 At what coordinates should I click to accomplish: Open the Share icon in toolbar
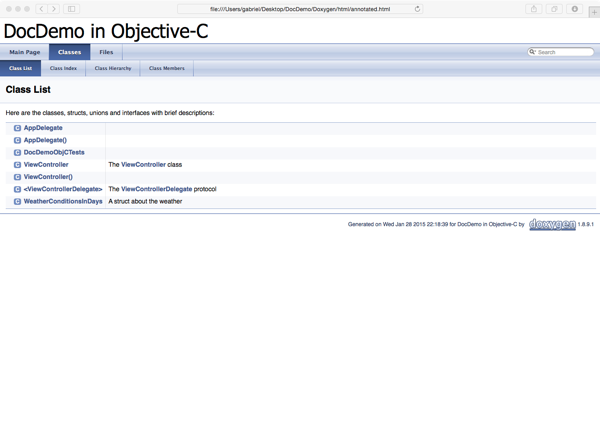click(x=534, y=9)
